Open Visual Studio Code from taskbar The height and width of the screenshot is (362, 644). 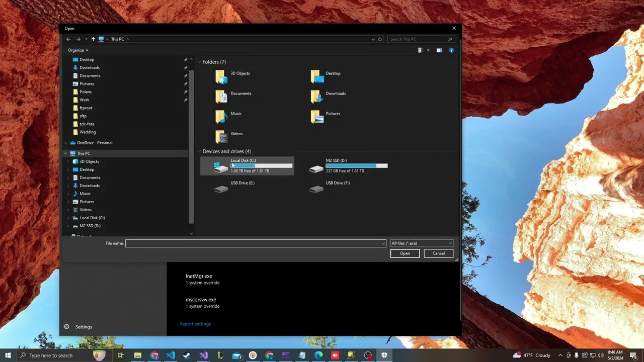coord(171,355)
